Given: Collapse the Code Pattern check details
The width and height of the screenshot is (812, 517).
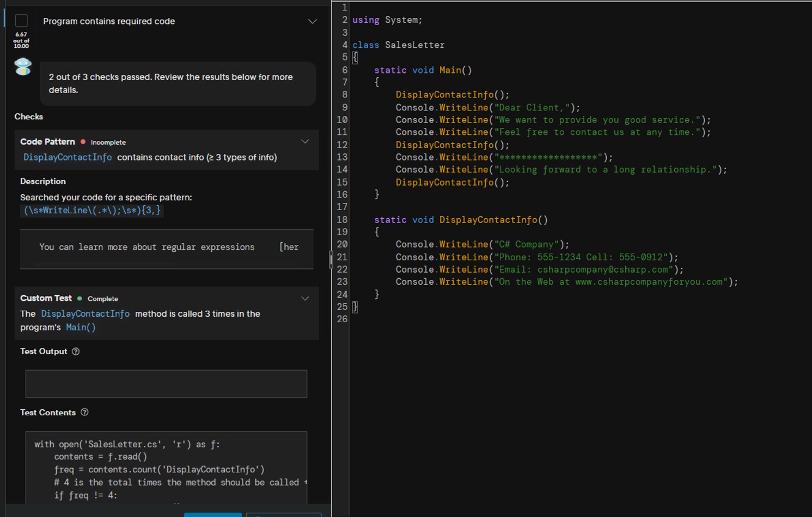Looking at the screenshot, I should tap(305, 141).
